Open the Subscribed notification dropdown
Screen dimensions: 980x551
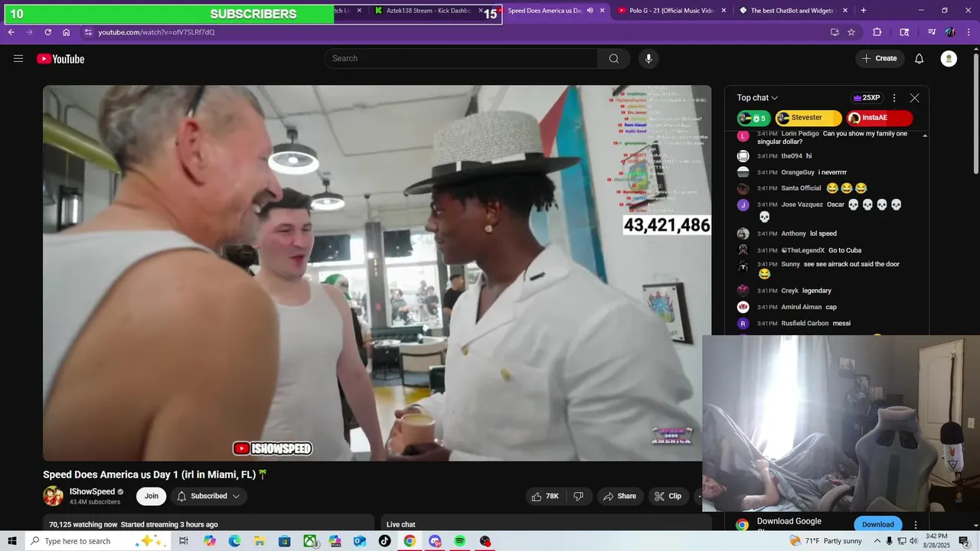209,496
